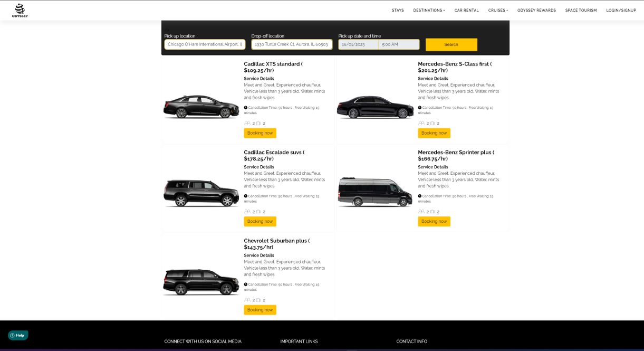Click the Mercedes Sprinter van image
644x351 pixels.
pyautogui.click(x=375, y=192)
